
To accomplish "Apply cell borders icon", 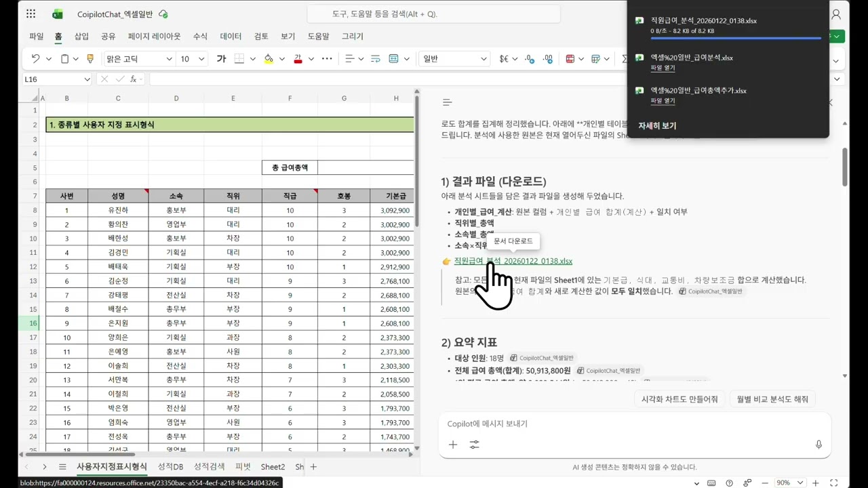I will [239, 59].
